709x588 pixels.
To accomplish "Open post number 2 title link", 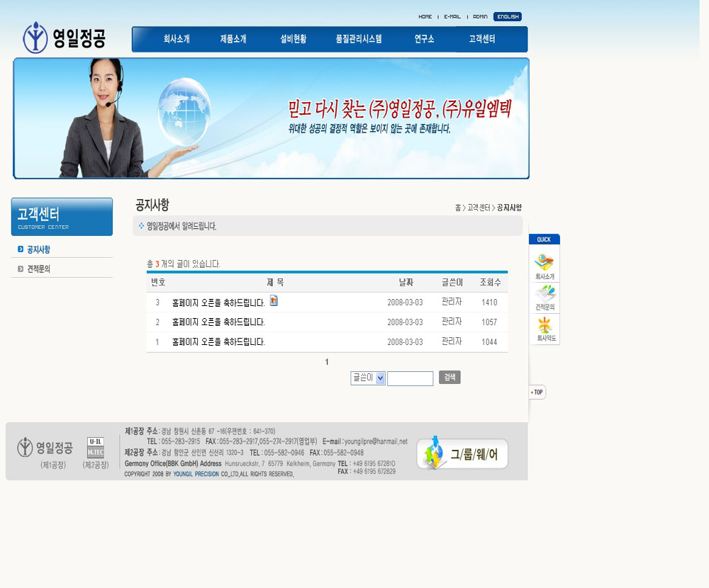I will (218, 322).
